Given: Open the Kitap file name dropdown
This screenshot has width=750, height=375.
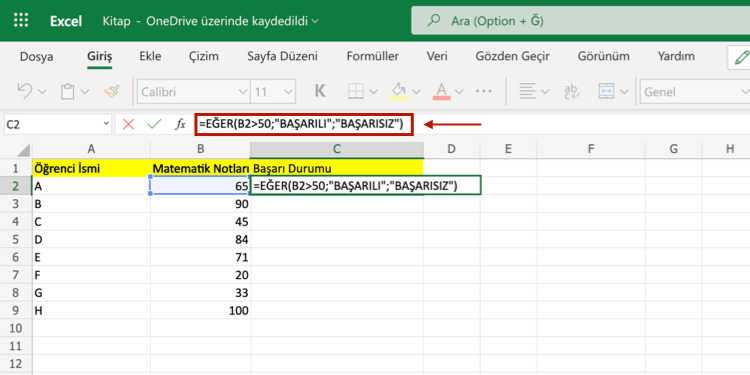Looking at the screenshot, I should click(x=210, y=21).
